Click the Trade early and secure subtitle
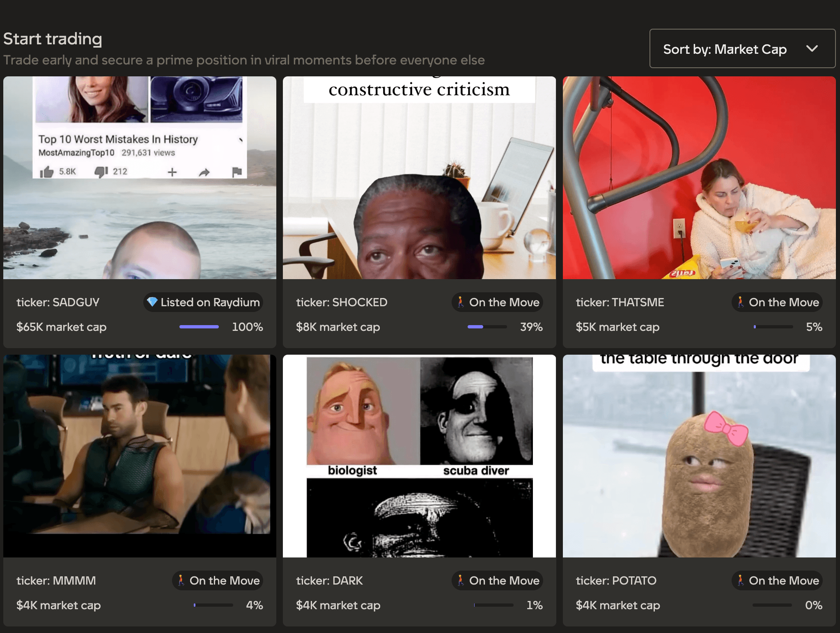The width and height of the screenshot is (840, 633). coord(244,60)
